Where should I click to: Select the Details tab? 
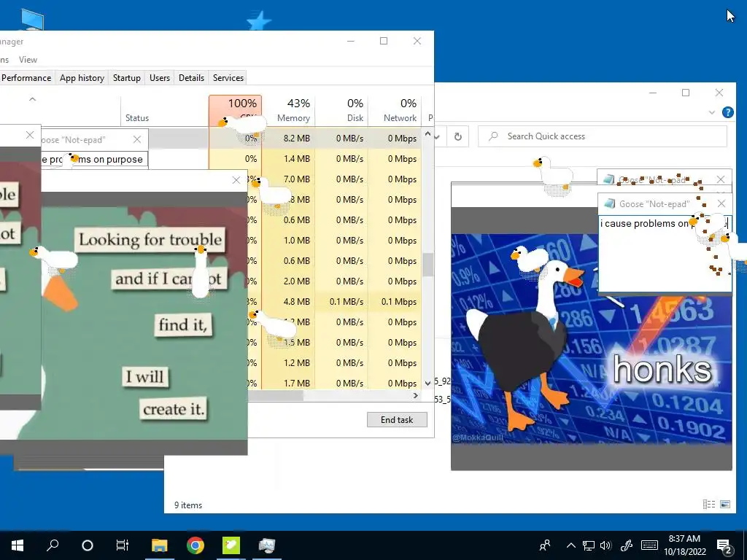point(191,77)
